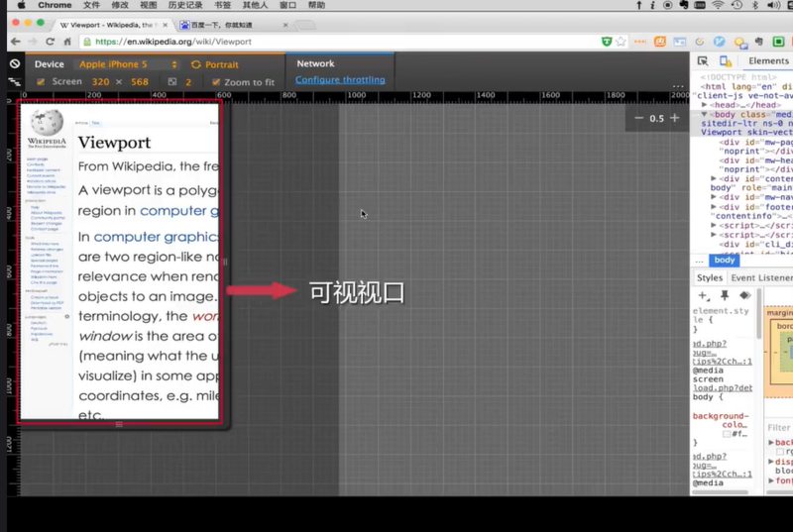Open the Apple iPhone 5 device dropdown
This screenshot has height=532, width=793.
pyautogui.click(x=127, y=64)
